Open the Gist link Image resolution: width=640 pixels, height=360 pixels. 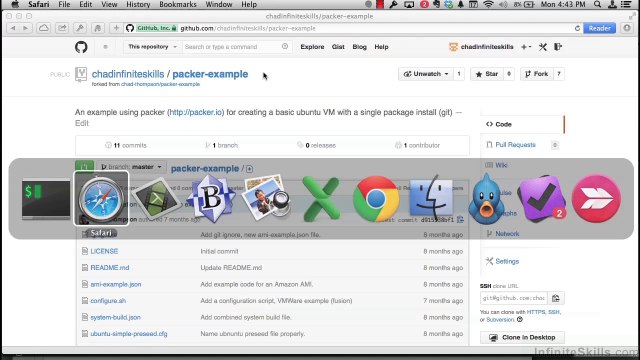pos(338,47)
